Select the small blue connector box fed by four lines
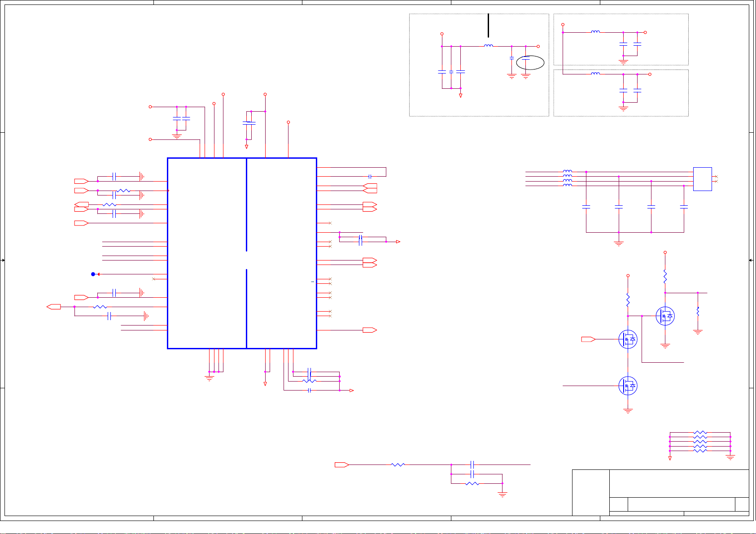The image size is (756, 534). [703, 179]
